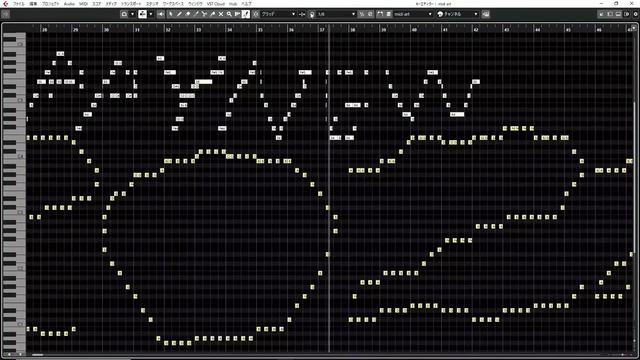Expand arrow beside the white highlighted icon
Image resolution: width=640 pixels, height=360 pixels.
tap(151, 14)
